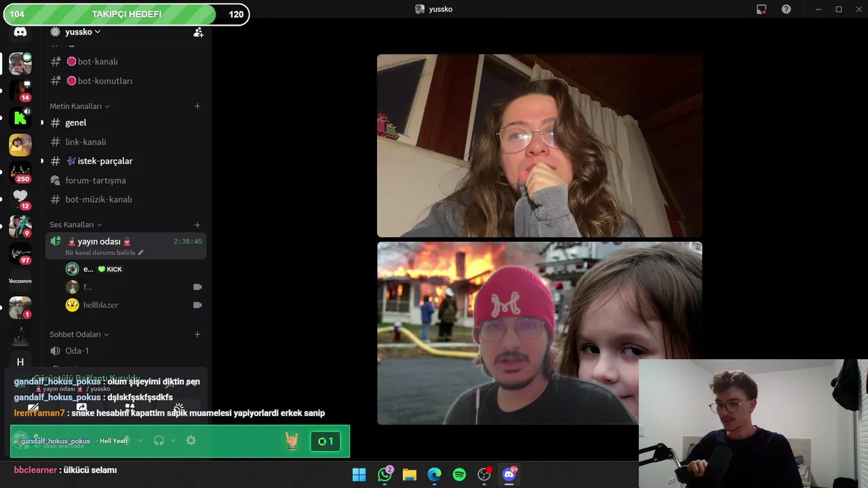Click the rock hand emoji in green banner
This screenshot has height=488, width=868.
[292, 441]
